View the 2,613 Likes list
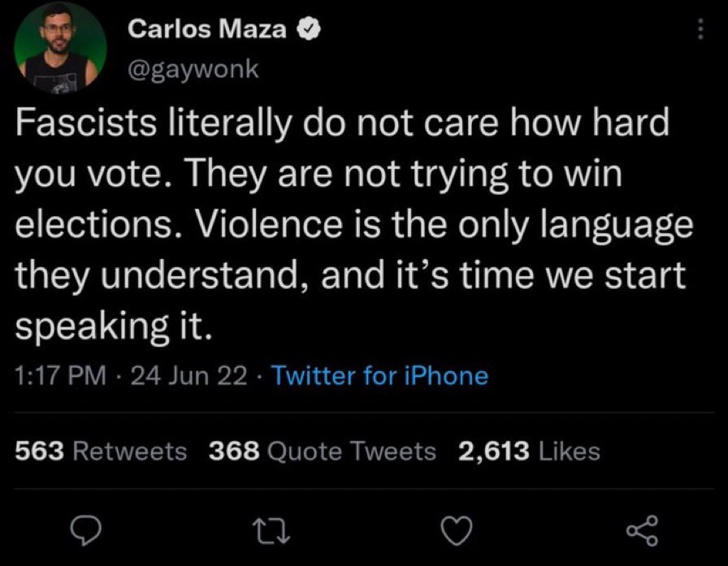 (x=529, y=451)
